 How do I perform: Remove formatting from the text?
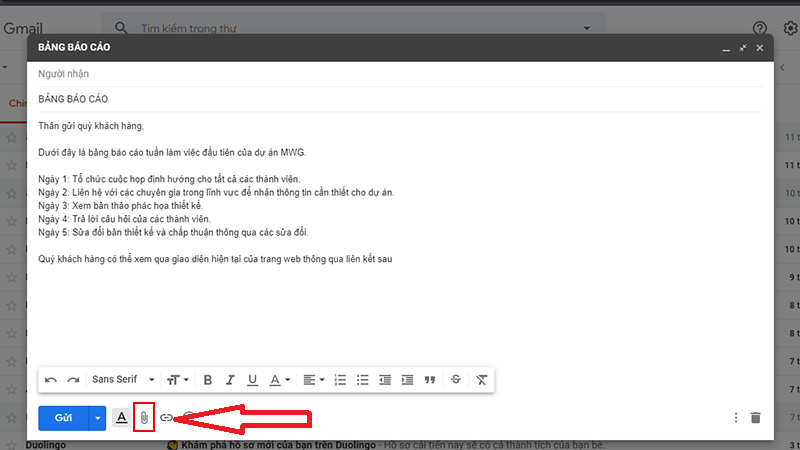tap(482, 380)
